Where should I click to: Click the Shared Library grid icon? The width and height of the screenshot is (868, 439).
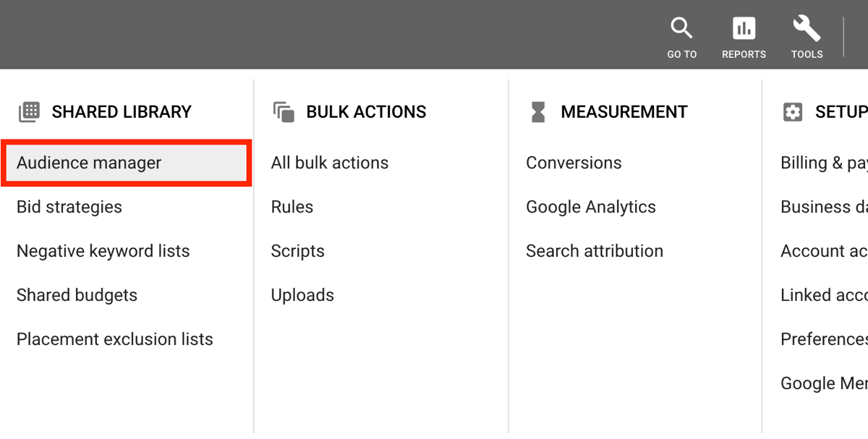(30, 111)
